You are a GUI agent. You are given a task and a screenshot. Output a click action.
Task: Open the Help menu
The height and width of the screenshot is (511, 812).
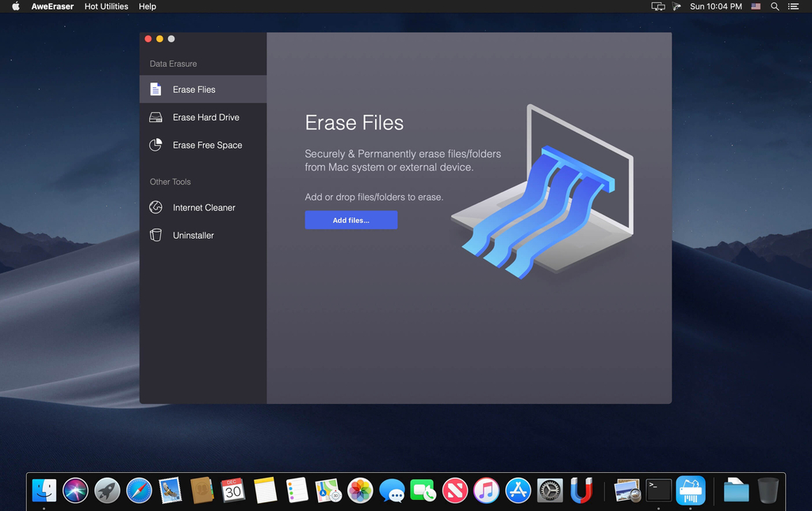(147, 6)
